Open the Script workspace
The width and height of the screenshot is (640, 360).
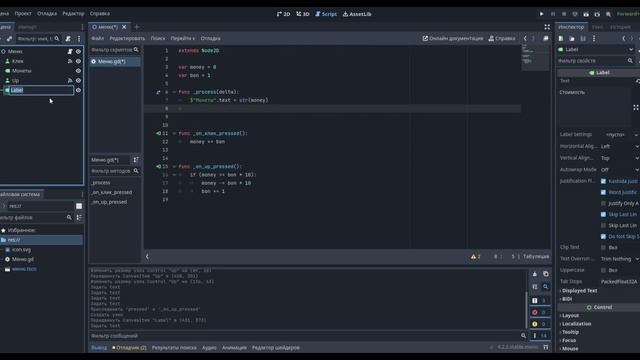pos(326,14)
